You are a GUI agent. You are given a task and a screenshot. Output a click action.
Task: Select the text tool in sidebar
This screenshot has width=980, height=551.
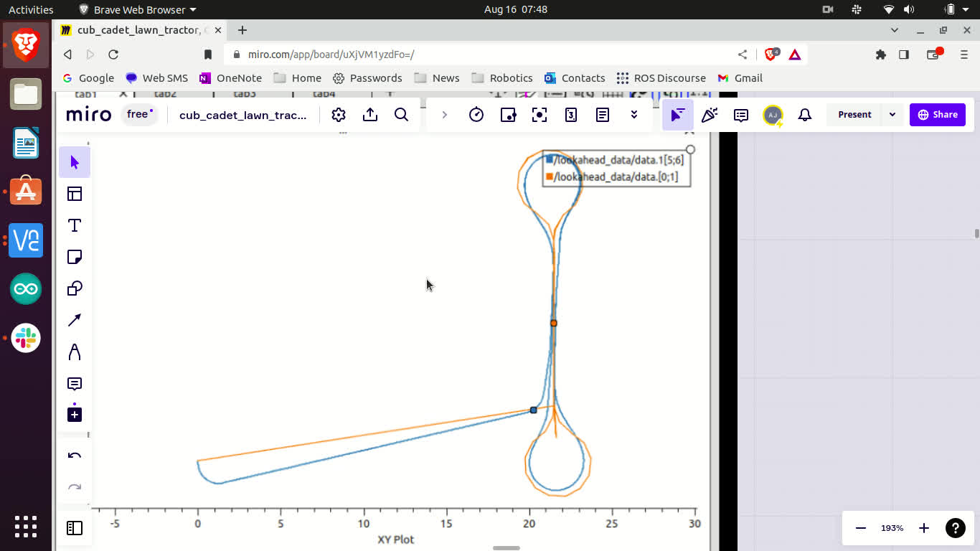[75, 225]
